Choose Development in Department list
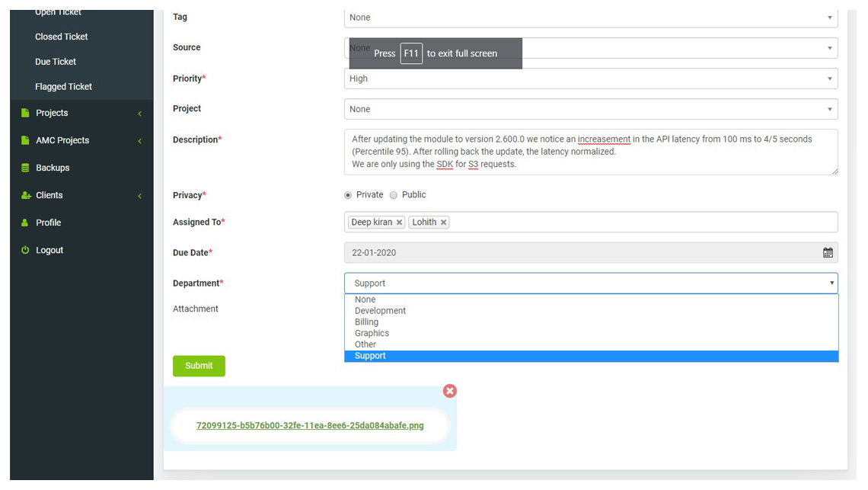 tap(591, 311)
